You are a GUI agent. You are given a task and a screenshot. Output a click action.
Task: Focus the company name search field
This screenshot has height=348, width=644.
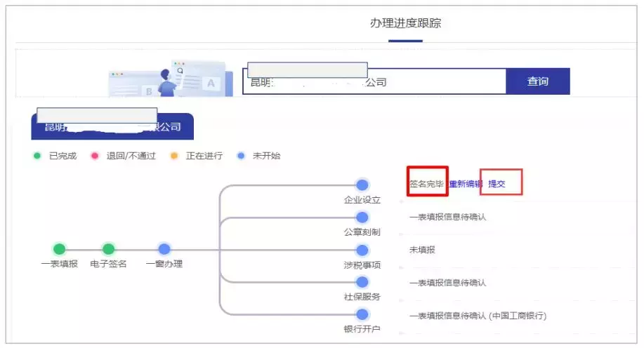[x=374, y=81]
